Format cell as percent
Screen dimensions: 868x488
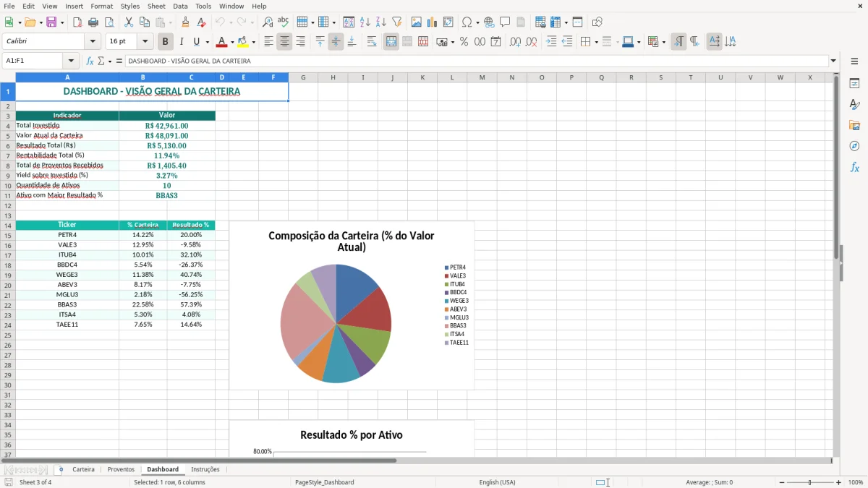(x=464, y=42)
